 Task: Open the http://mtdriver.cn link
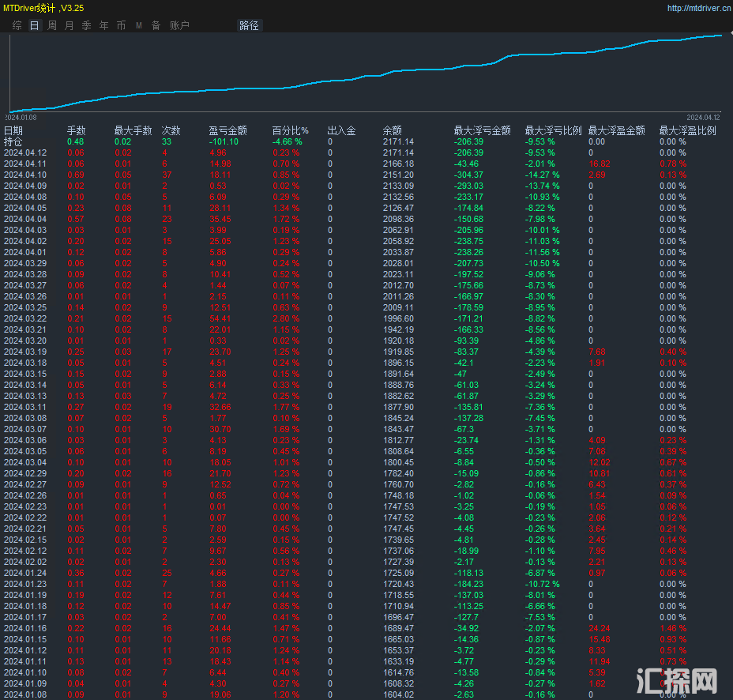698,9
